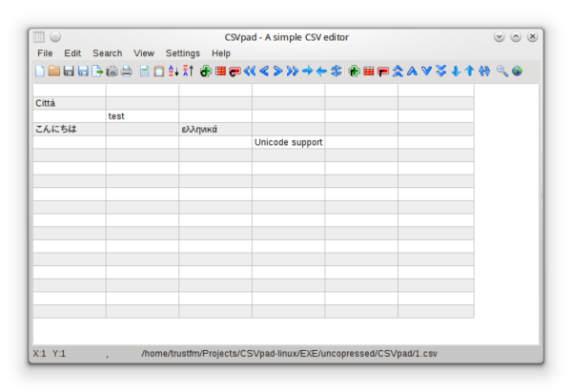
Task: Toggle the round pin button in title bar
Action: [55, 37]
